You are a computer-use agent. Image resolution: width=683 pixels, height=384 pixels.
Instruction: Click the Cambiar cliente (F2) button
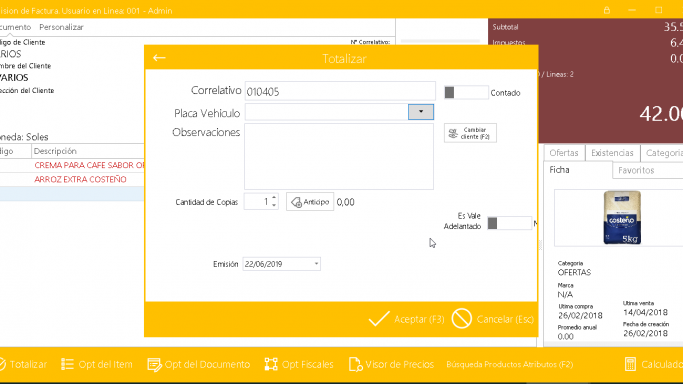[x=470, y=133]
